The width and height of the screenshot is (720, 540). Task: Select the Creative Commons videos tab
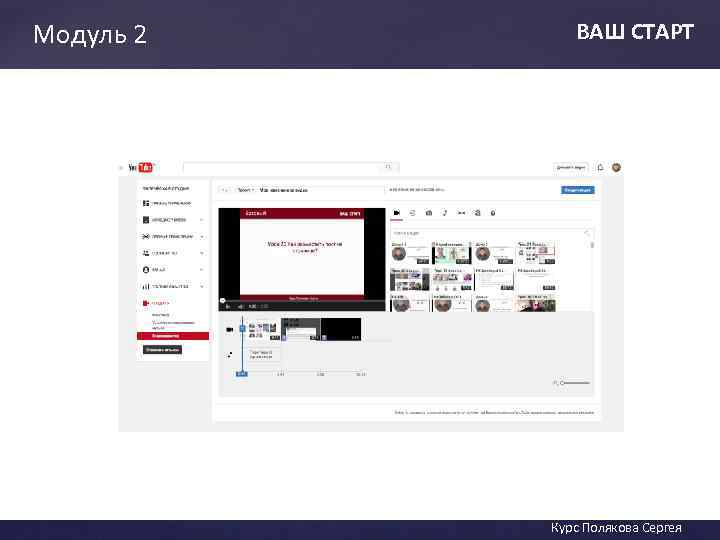[x=412, y=213]
